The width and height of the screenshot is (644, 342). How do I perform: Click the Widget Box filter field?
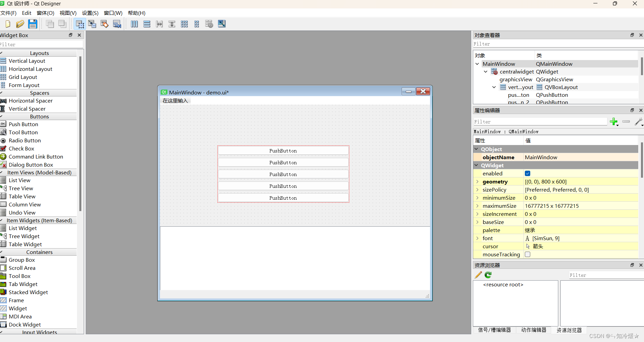point(41,45)
